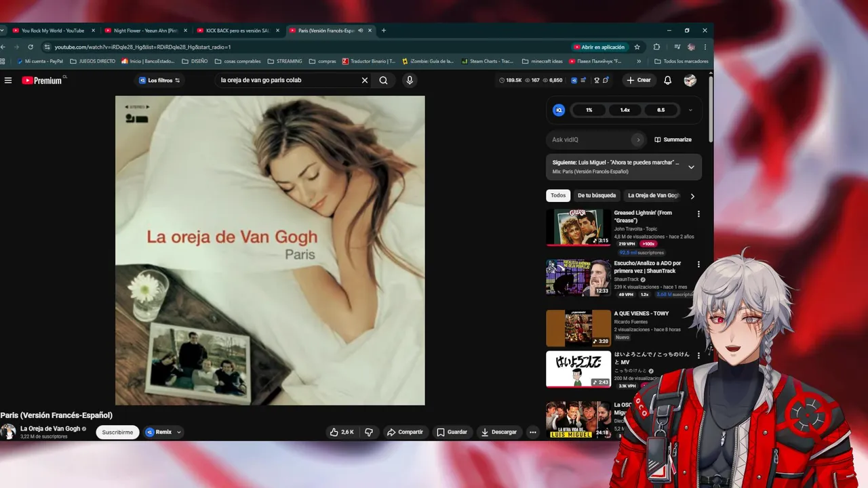Image resolution: width=868 pixels, height=488 pixels.
Task: Click the Summarize button
Action: (673, 140)
